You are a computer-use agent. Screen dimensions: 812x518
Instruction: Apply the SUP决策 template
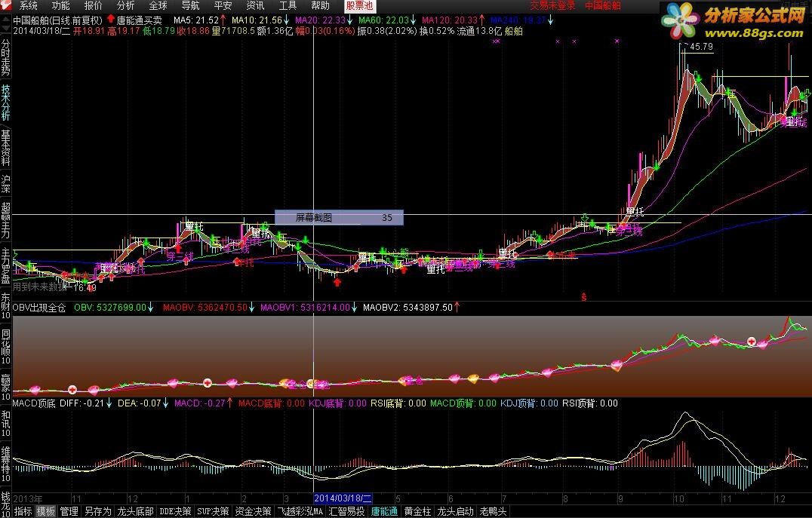(213, 512)
